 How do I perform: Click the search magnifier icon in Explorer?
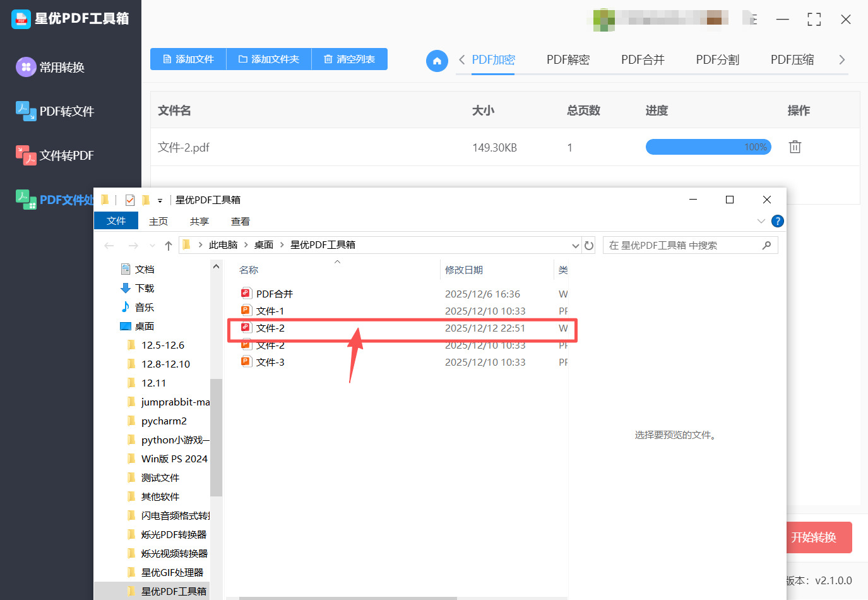(766, 245)
